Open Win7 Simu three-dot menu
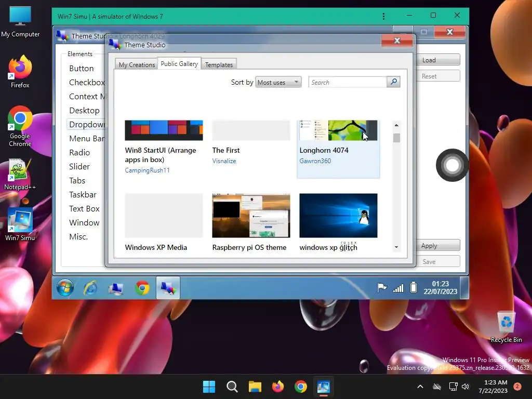 [x=383, y=16]
